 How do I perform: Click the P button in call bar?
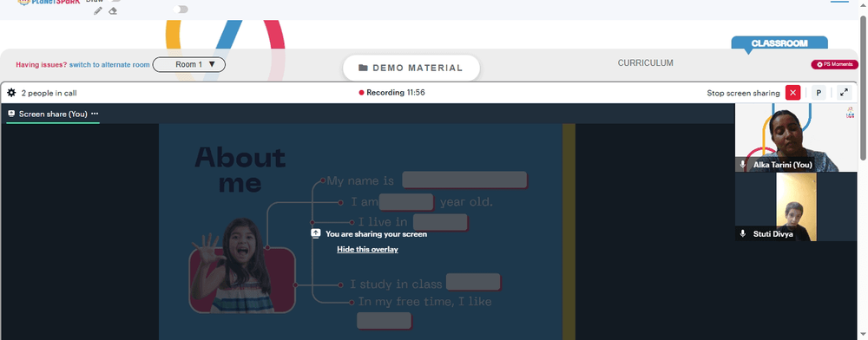(x=819, y=93)
